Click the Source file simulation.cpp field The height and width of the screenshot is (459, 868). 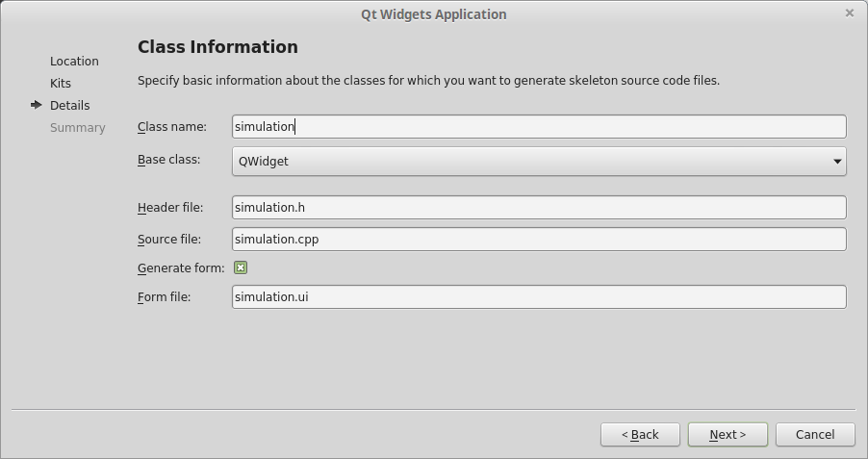click(x=539, y=240)
